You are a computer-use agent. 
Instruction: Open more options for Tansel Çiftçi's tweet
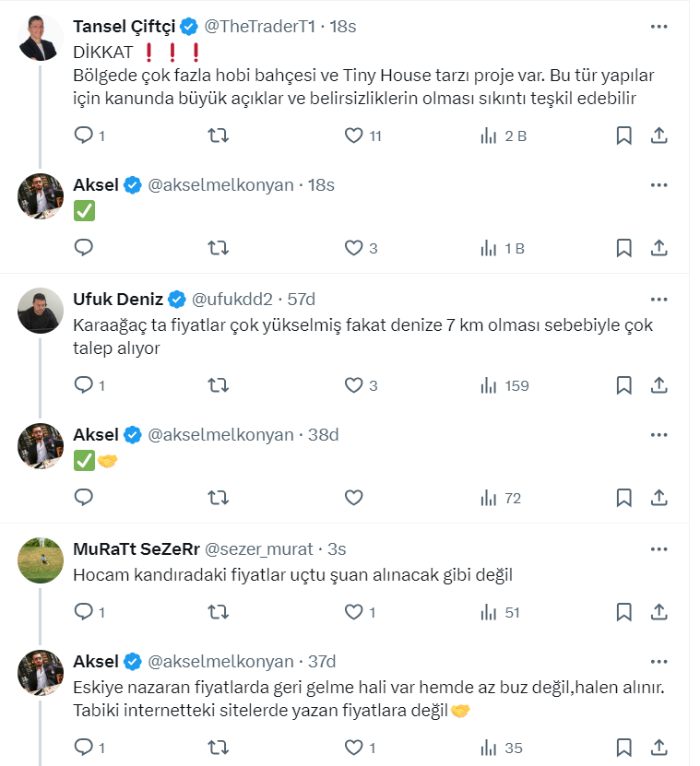658,27
